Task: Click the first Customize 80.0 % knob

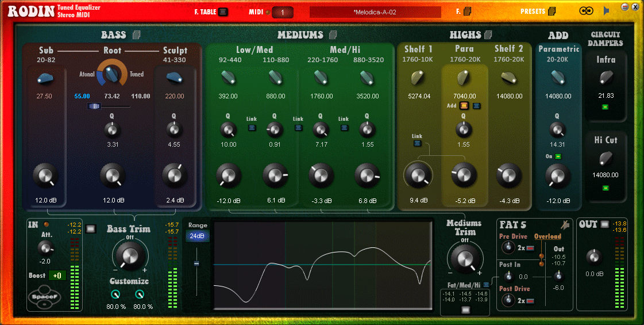Action: point(116,294)
